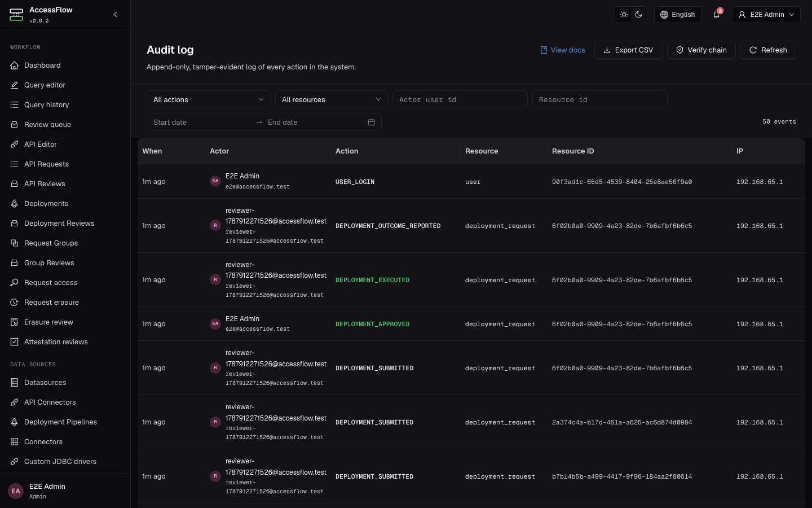Collapse the sidebar with the chevron arrow
The width and height of the screenshot is (812, 508).
tap(115, 15)
